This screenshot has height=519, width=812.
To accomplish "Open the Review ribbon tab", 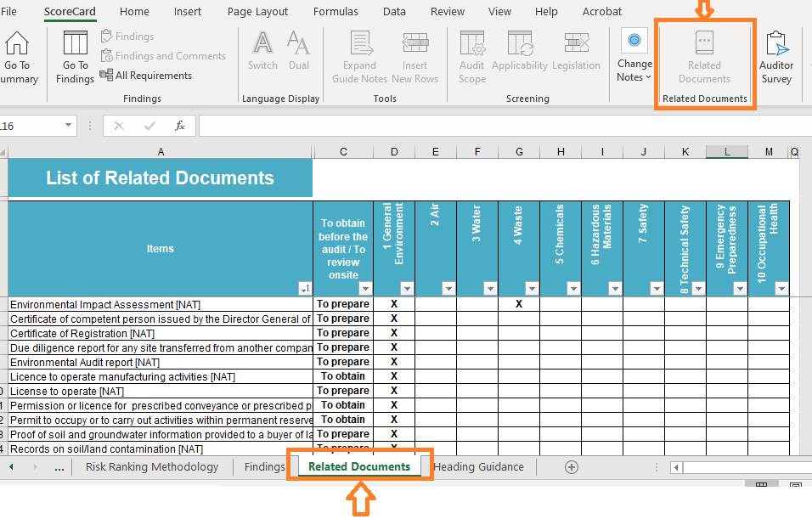I will 448,11.
